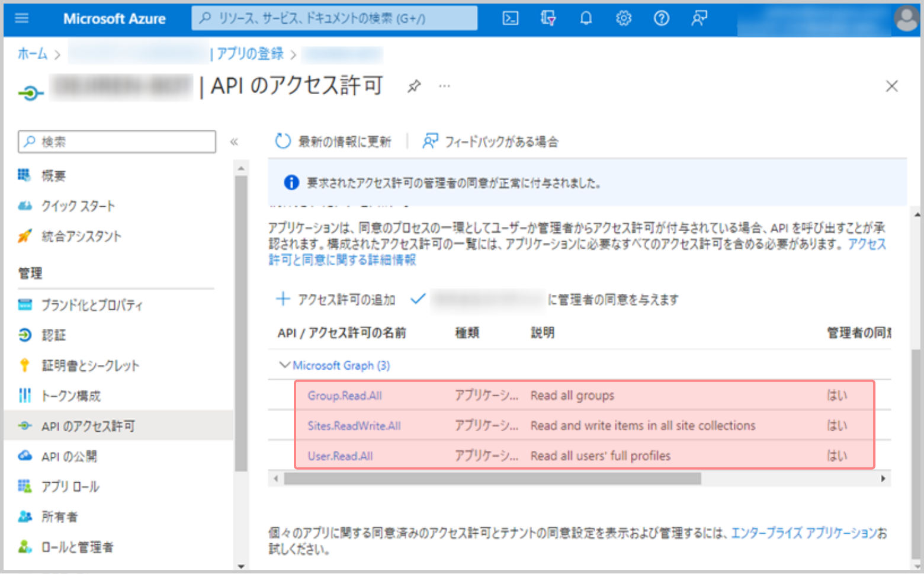Image resolution: width=924 pixels, height=574 pixels.
Task: Open the directory and subscription filter icon
Action: point(548,18)
